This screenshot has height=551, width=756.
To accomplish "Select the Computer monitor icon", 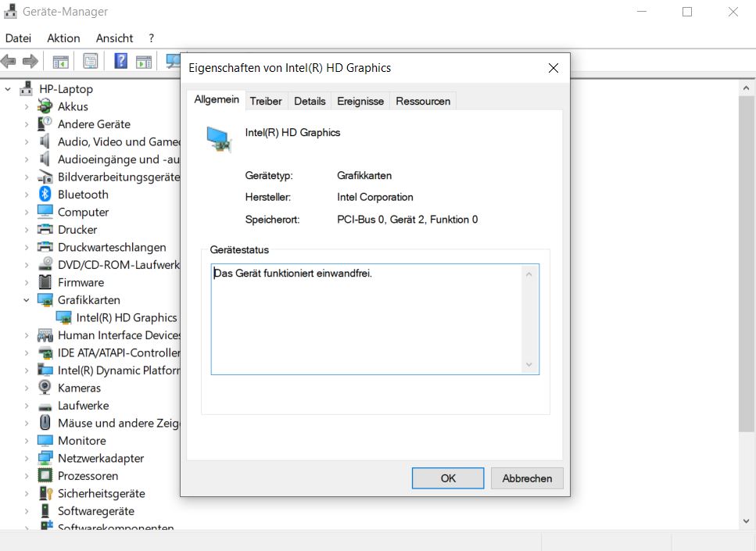I will (x=45, y=212).
